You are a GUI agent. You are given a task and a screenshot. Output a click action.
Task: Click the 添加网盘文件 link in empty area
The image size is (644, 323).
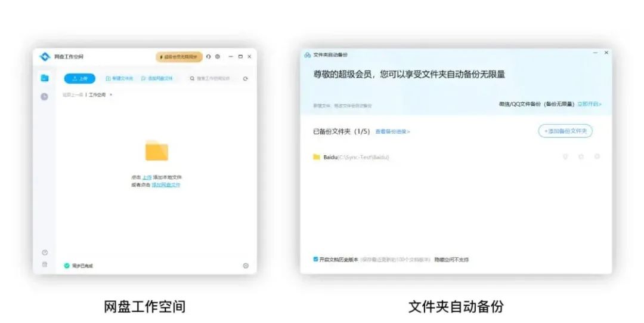tap(166, 185)
